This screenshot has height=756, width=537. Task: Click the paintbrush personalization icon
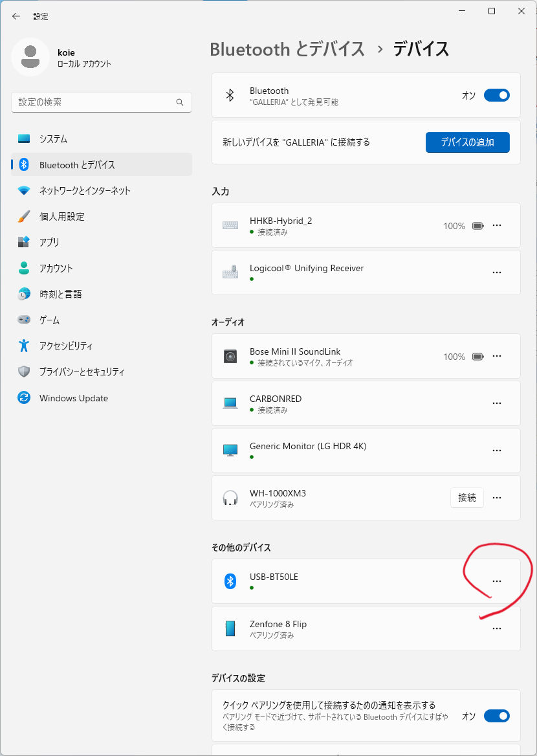[24, 216]
